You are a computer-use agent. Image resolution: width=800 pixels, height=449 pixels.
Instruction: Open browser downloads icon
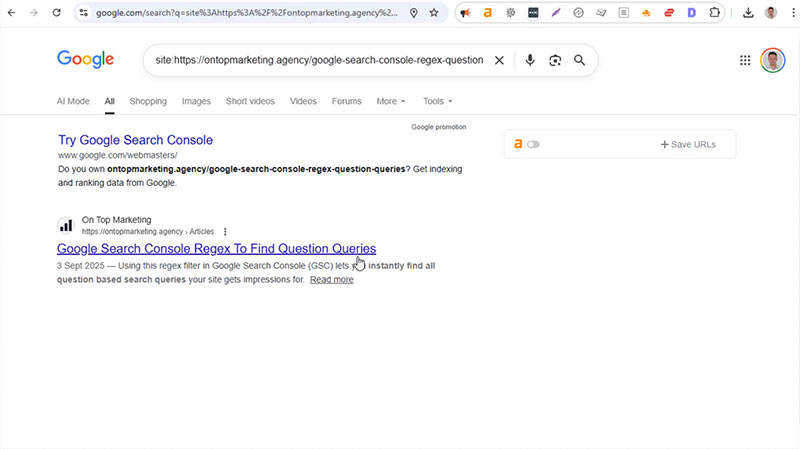point(748,13)
